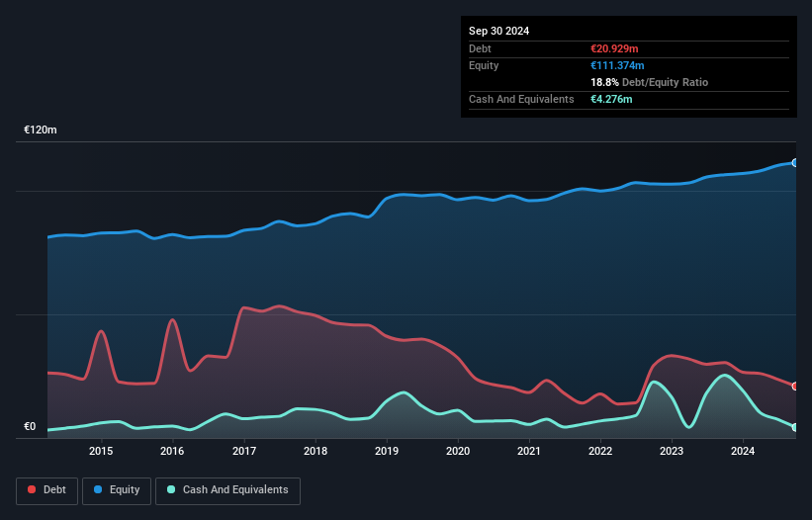Viewport: 812px width, 520px height.
Task: Toggle the Equity series legend button
Action: (x=117, y=490)
